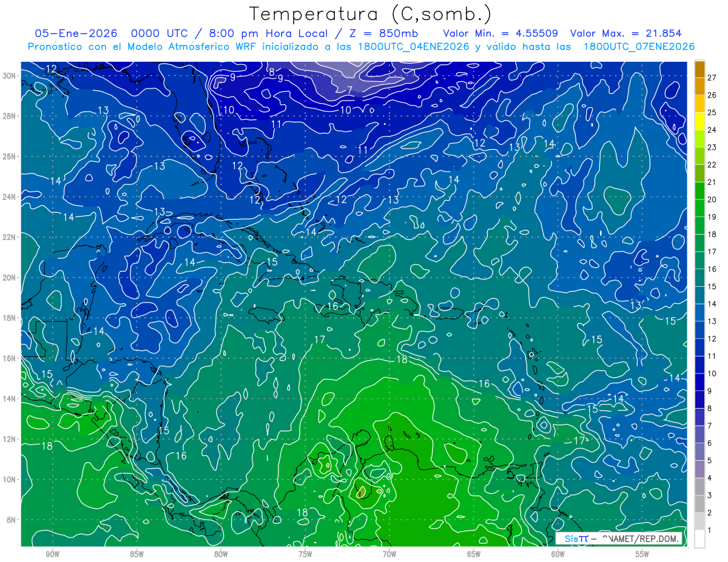Click "8:00 pm Hora Local" in header

click(x=269, y=33)
